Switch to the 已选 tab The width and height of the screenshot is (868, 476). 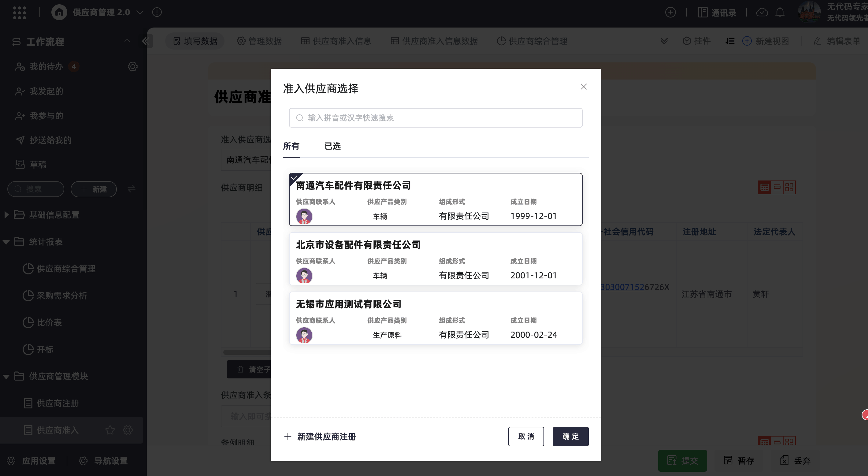pyautogui.click(x=332, y=146)
